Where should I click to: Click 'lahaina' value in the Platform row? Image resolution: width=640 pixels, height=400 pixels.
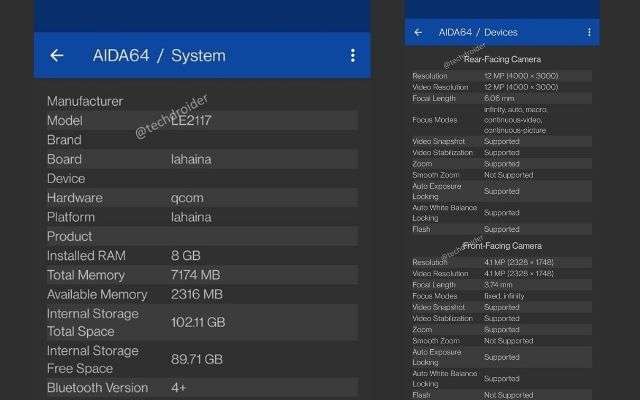click(x=191, y=217)
